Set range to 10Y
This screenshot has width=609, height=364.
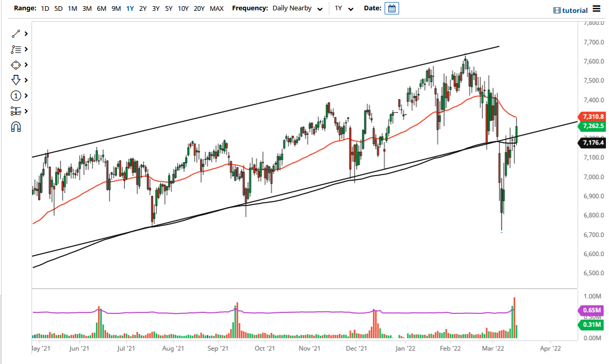pyautogui.click(x=183, y=9)
